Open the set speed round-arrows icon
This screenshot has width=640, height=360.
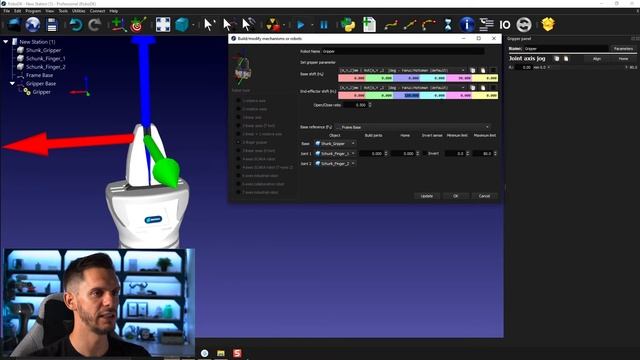(524, 25)
